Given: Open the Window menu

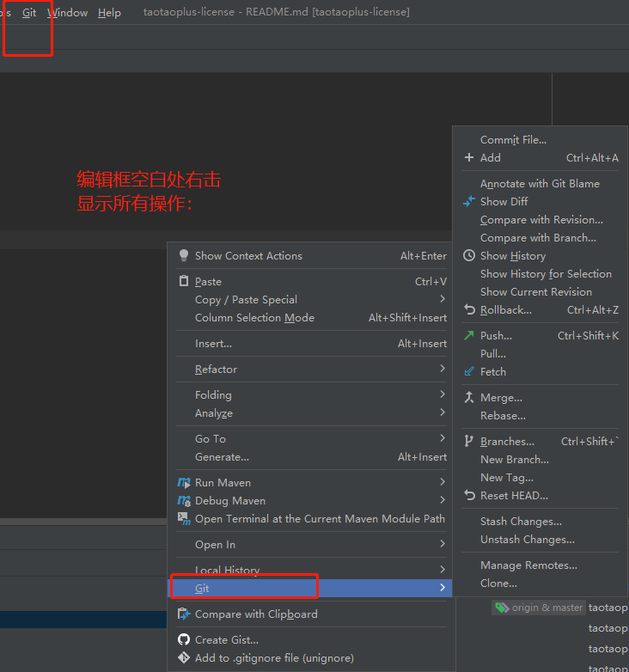Looking at the screenshot, I should pyautogui.click(x=67, y=12).
